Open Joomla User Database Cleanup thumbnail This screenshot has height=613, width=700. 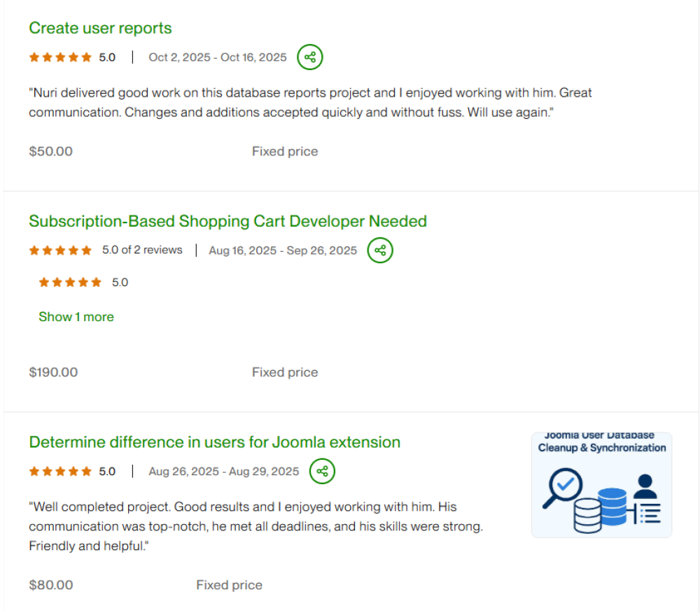tap(601, 484)
